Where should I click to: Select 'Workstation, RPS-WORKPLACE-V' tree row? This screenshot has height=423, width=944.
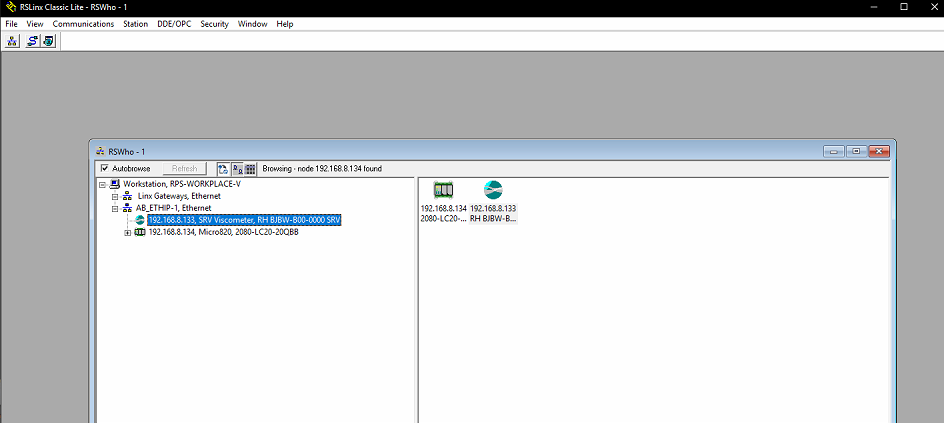182,185
